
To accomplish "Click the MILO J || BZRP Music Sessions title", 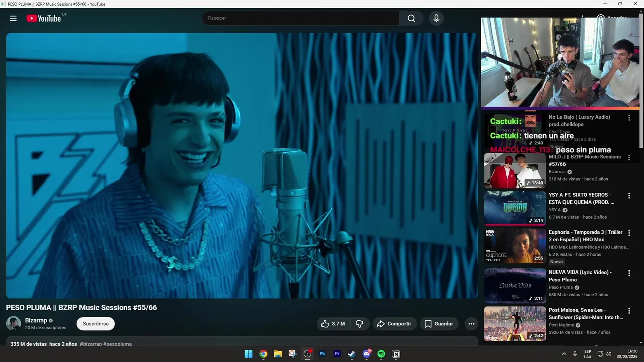I will click(585, 160).
